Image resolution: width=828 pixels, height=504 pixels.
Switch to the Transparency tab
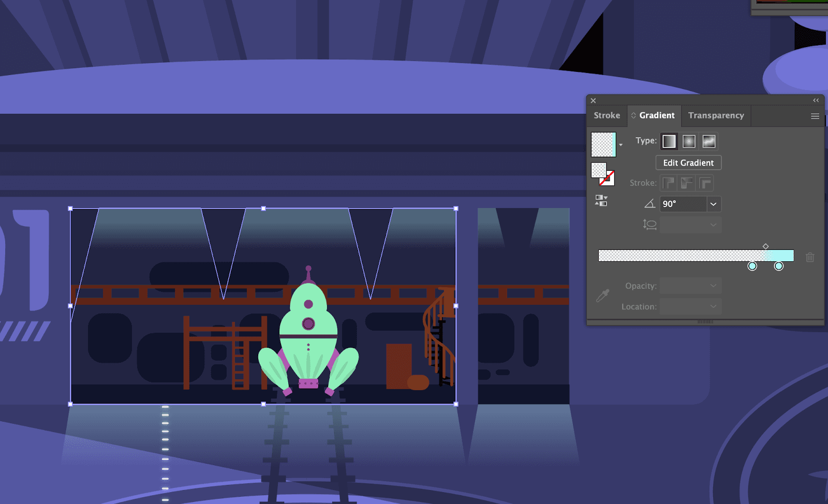[x=716, y=115]
